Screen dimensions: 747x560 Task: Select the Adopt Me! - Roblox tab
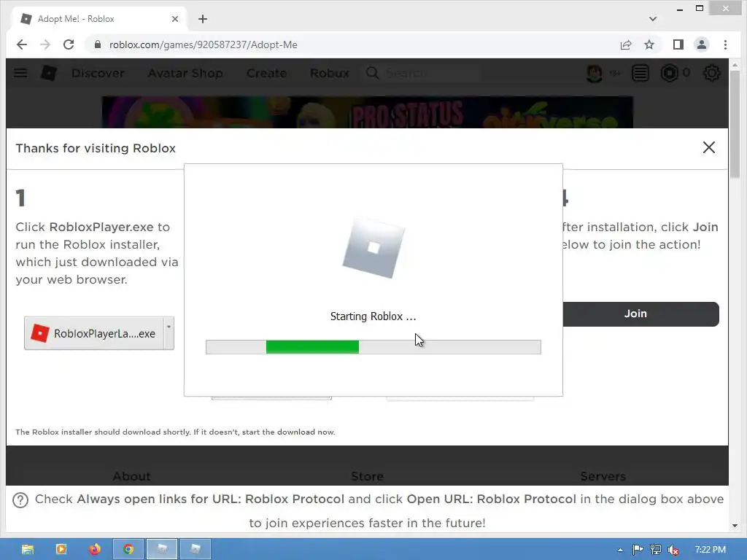98,19
